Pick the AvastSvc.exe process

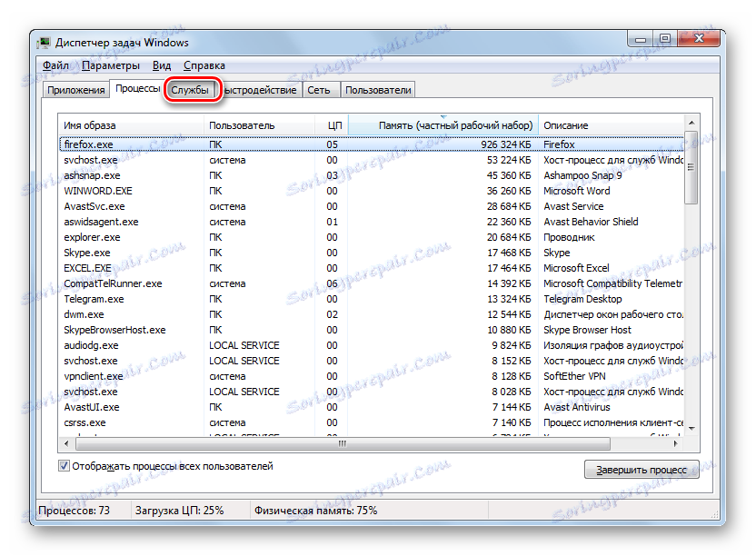point(372,206)
